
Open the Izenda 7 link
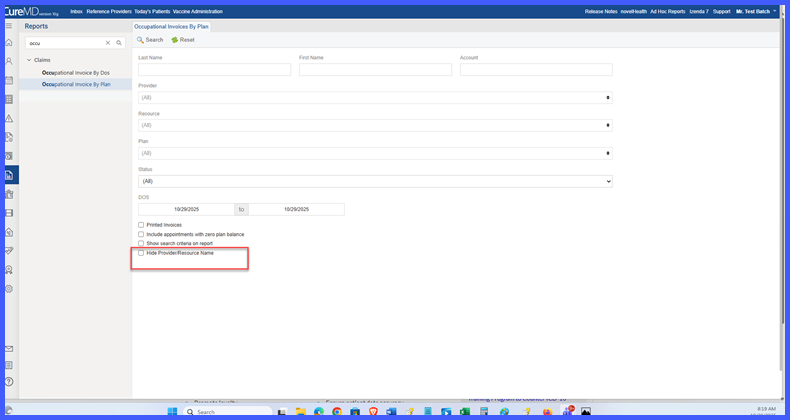point(699,11)
